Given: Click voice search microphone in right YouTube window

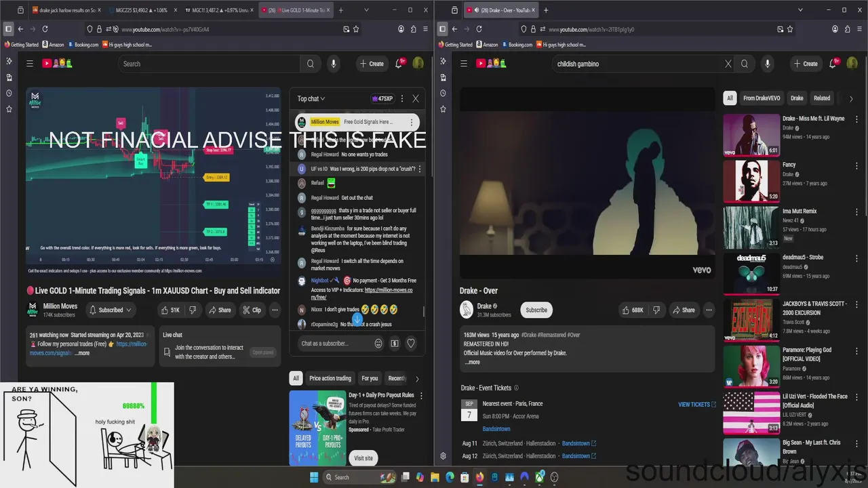Looking at the screenshot, I should [x=767, y=64].
